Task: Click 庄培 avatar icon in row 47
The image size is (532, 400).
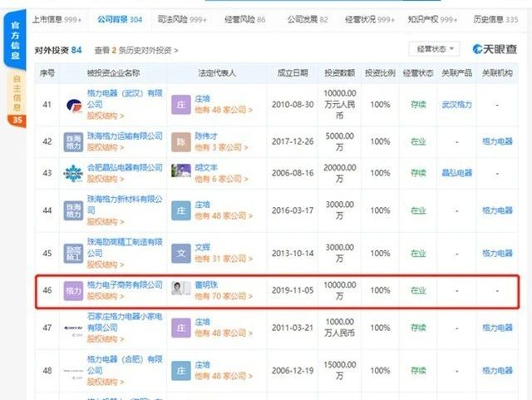Action: [181, 328]
